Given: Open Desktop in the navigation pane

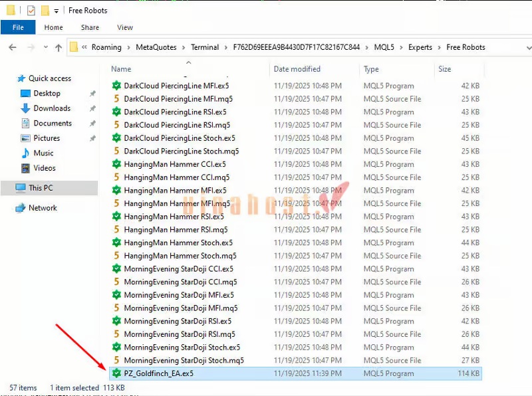Looking at the screenshot, I should pyautogui.click(x=47, y=93).
